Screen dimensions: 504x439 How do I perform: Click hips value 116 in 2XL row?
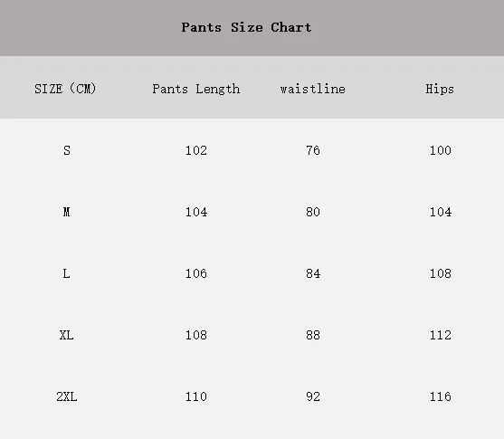click(441, 396)
